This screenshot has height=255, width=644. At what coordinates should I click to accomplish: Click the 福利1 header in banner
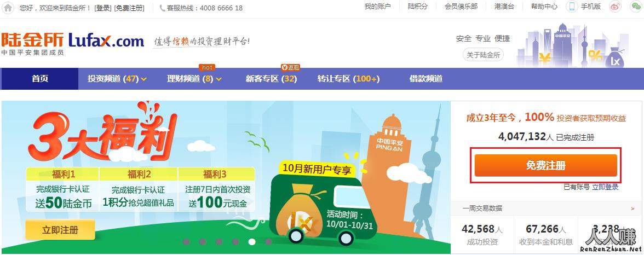click(x=63, y=174)
